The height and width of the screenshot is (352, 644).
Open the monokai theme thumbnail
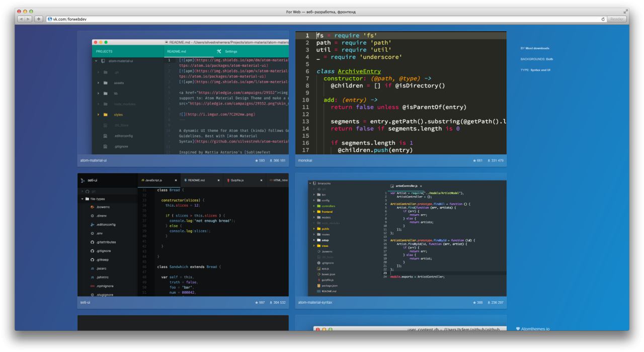(401, 93)
